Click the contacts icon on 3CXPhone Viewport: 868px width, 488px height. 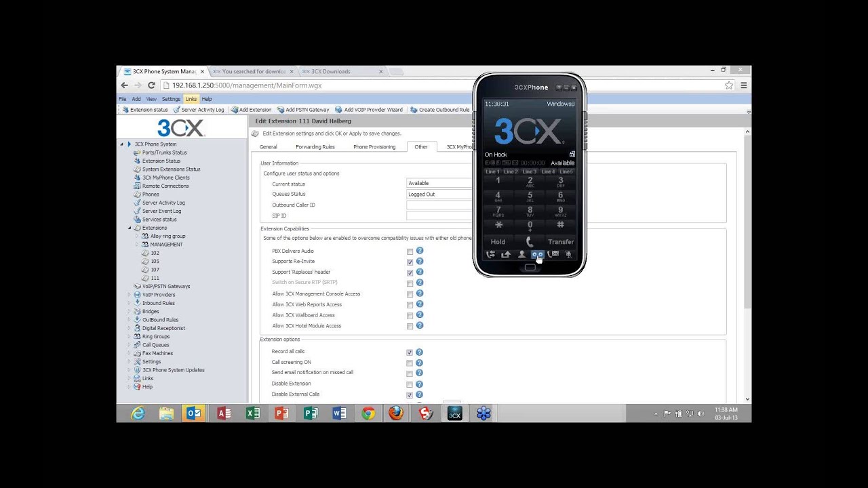pyautogui.click(x=521, y=255)
